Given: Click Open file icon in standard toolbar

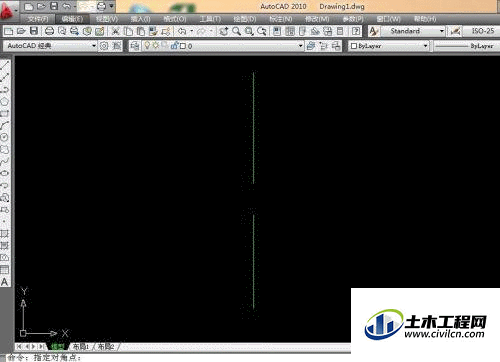Looking at the screenshot, I should coord(21,31).
